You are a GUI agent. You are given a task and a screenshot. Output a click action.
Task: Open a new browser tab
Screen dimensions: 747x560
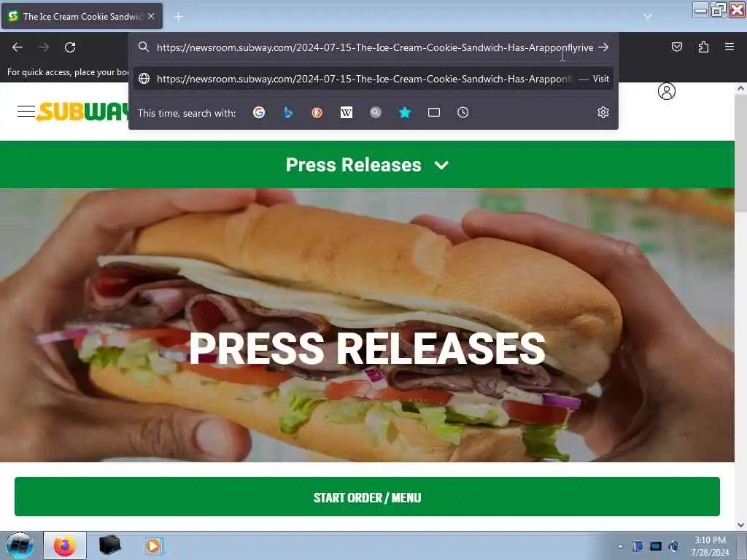pos(179,17)
